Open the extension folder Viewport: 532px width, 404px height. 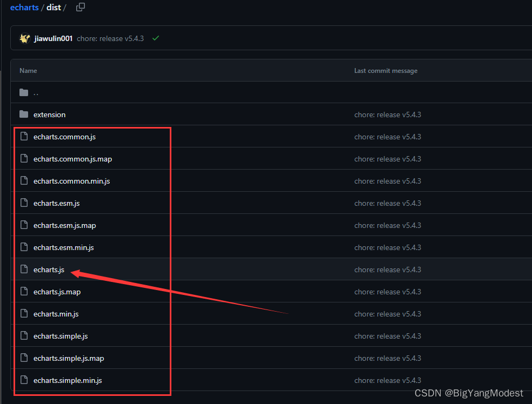[49, 114]
